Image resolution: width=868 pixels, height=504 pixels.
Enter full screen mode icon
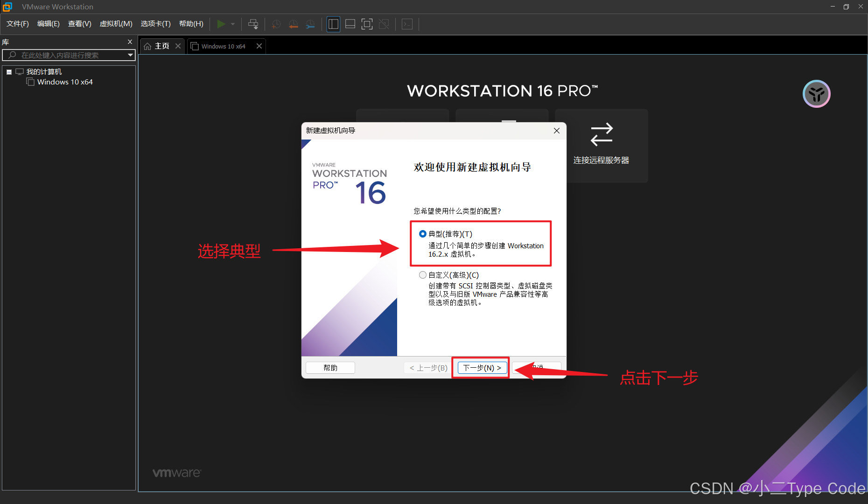(367, 24)
